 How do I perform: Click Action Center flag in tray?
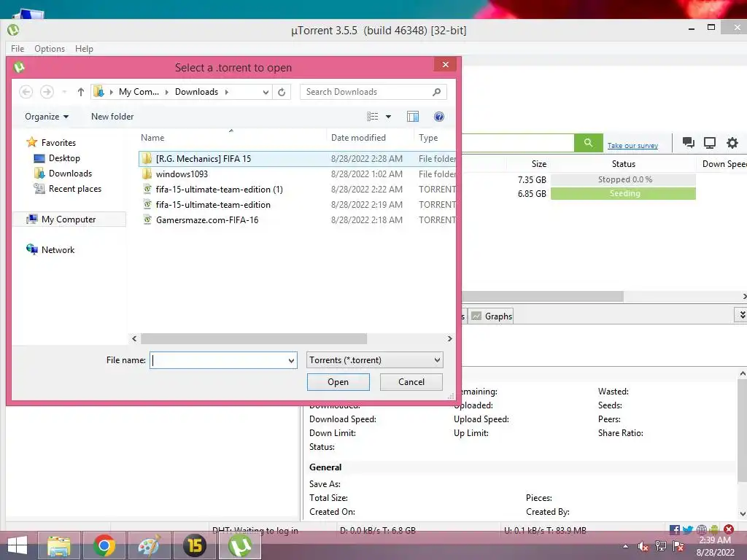[x=678, y=546]
